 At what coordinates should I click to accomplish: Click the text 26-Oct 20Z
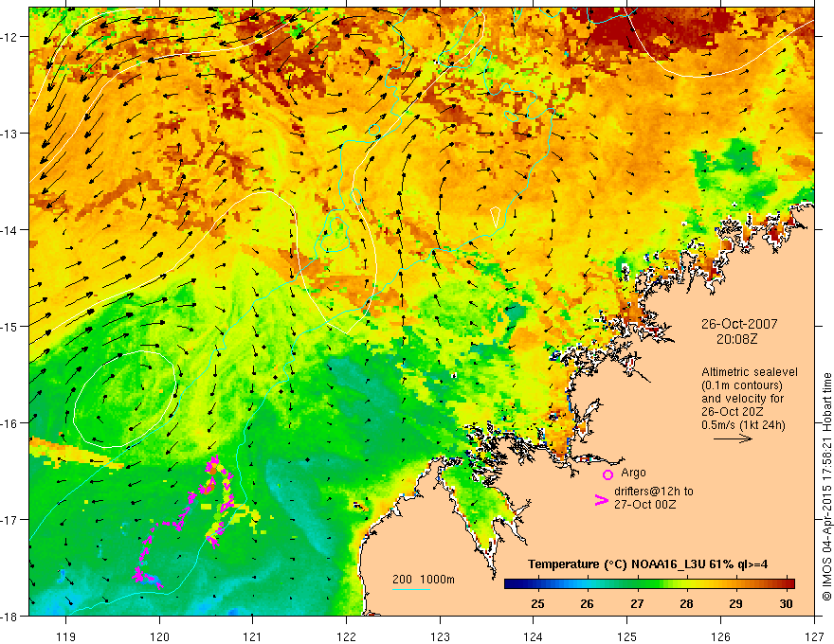pos(733,412)
